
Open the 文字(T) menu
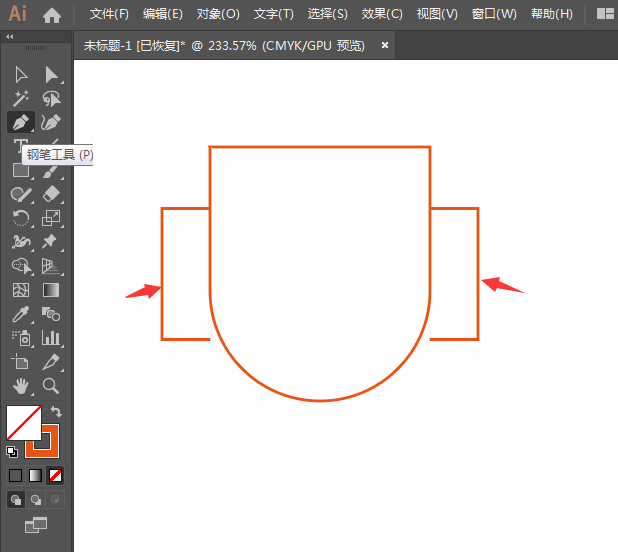click(274, 14)
